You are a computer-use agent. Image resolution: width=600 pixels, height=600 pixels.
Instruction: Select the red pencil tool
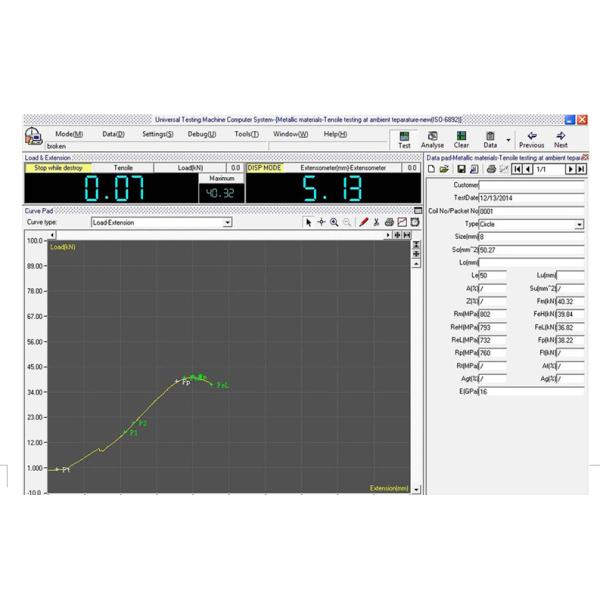364,222
